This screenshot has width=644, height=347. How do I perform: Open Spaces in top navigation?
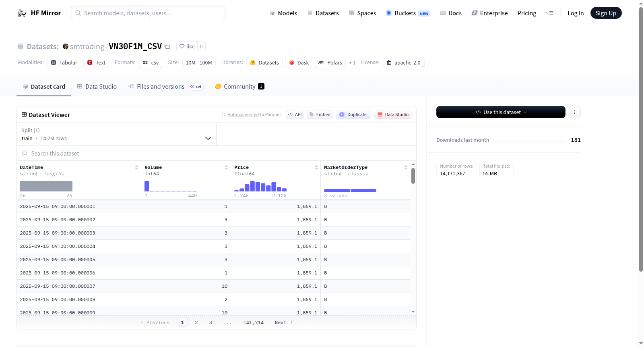click(362, 13)
